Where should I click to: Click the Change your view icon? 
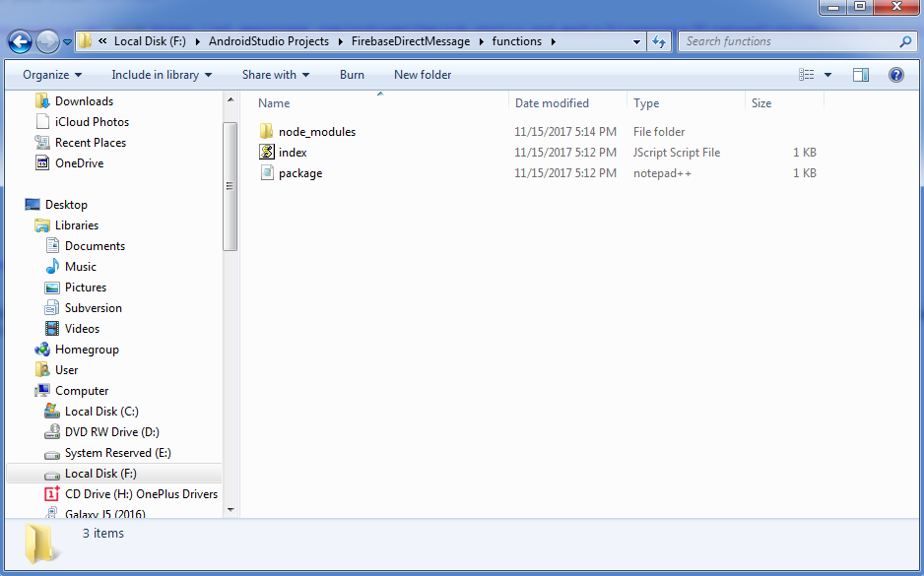[806, 75]
